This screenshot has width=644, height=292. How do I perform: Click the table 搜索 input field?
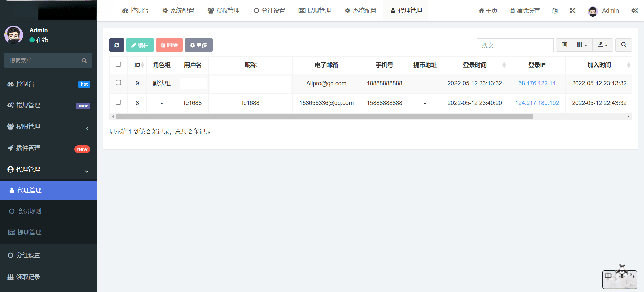515,45
